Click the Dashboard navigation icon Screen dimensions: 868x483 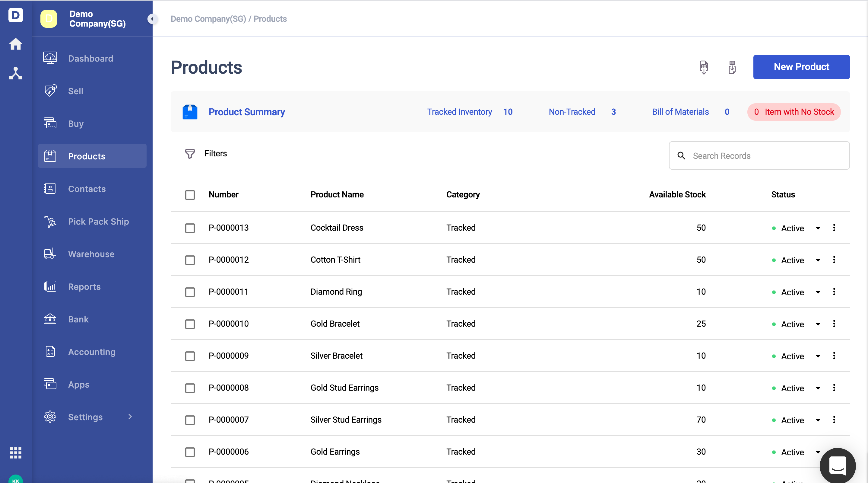click(x=49, y=58)
